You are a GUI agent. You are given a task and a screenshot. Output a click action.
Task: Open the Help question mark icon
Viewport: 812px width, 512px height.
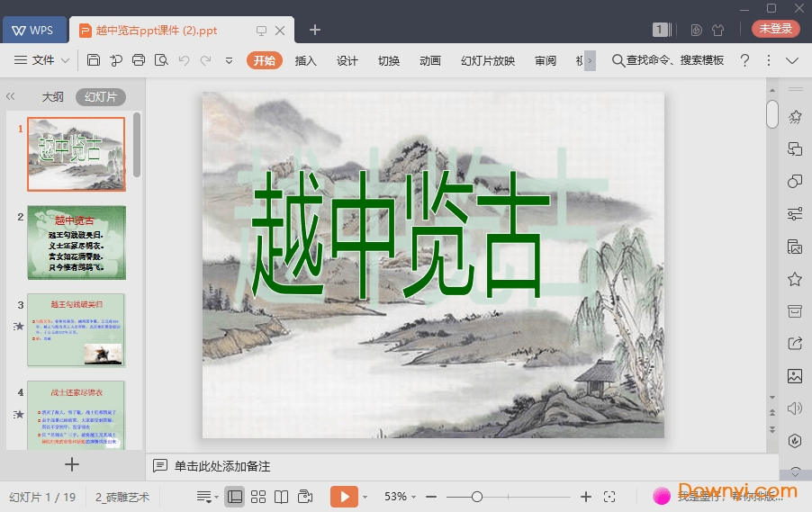point(744,60)
